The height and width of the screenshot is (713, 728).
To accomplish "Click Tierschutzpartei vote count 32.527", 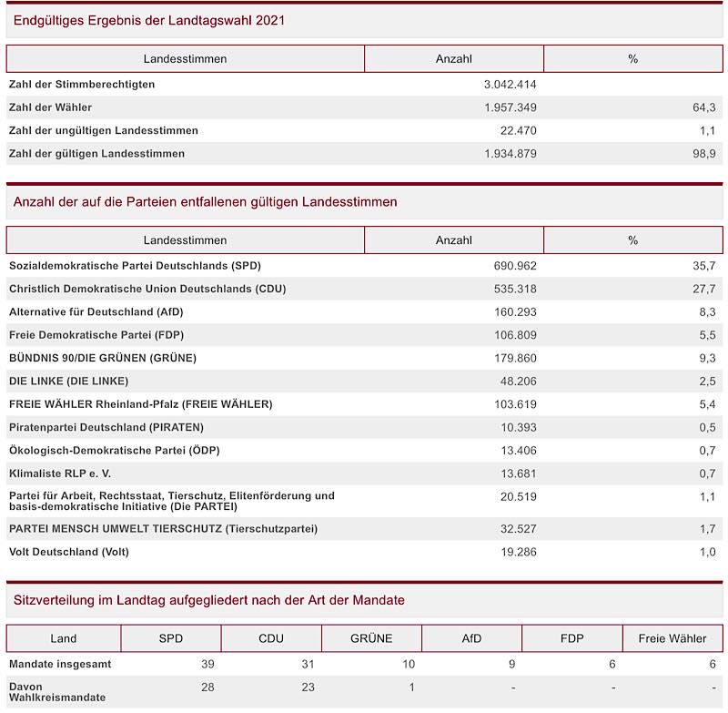I will tap(518, 529).
